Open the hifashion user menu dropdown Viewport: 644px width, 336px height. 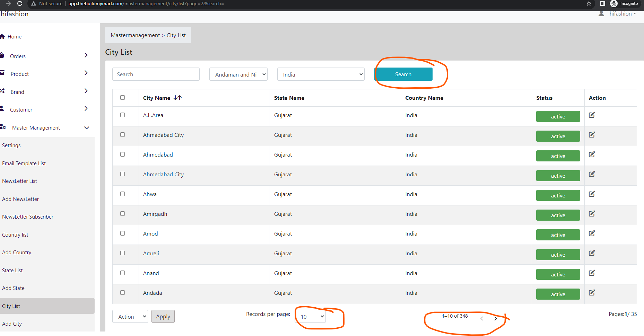point(623,14)
